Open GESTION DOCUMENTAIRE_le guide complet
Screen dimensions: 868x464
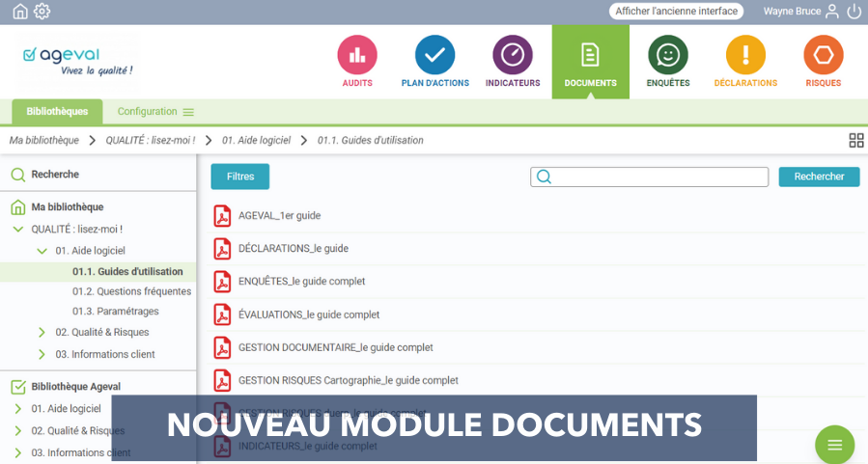coord(335,348)
